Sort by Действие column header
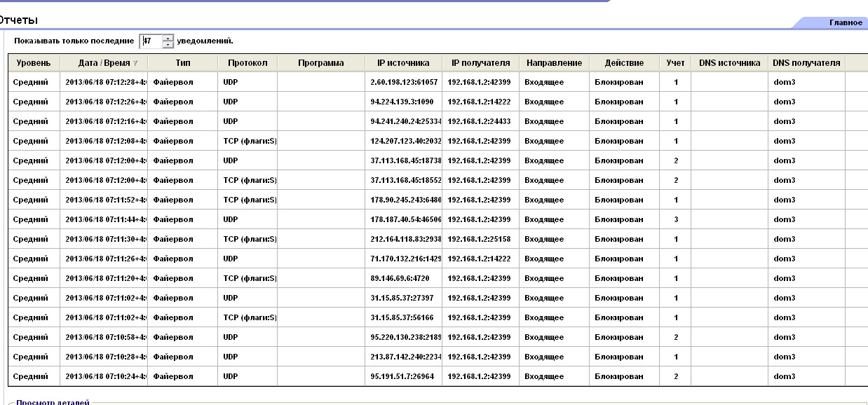 pyautogui.click(x=624, y=63)
